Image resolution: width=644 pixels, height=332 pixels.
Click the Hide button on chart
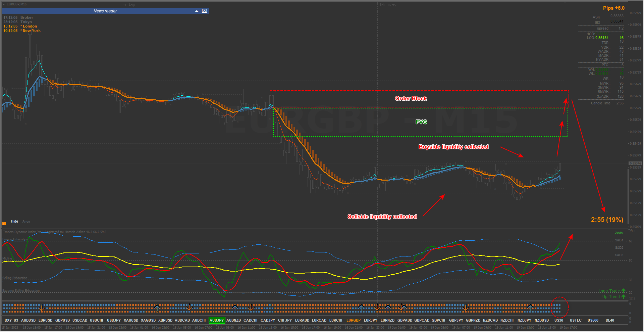pyautogui.click(x=14, y=222)
